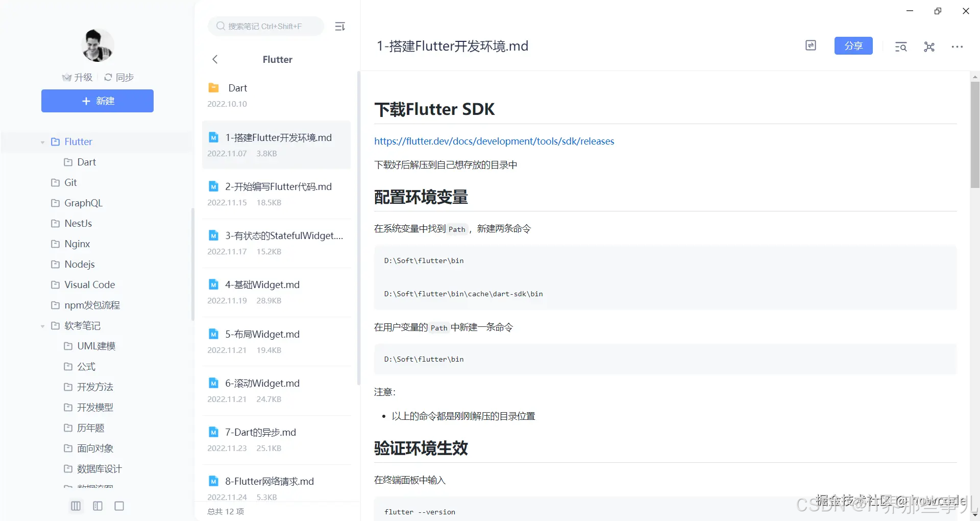Switch to three-column layout icon
This screenshot has height=521, width=980.
pyautogui.click(x=76, y=506)
